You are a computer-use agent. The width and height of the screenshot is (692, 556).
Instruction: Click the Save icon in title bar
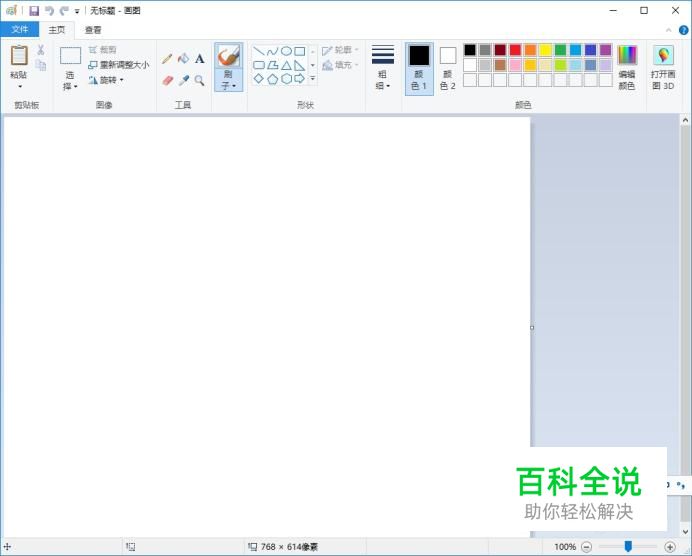click(34, 11)
